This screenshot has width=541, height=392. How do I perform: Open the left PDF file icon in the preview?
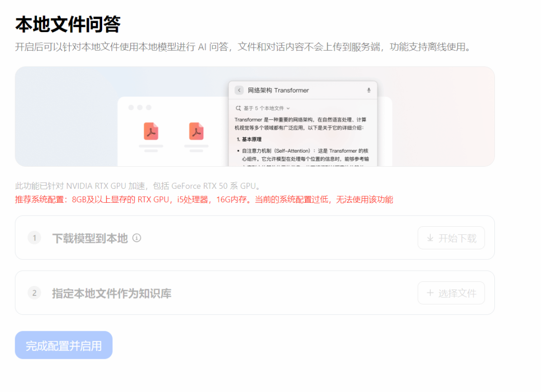pyautogui.click(x=151, y=131)
